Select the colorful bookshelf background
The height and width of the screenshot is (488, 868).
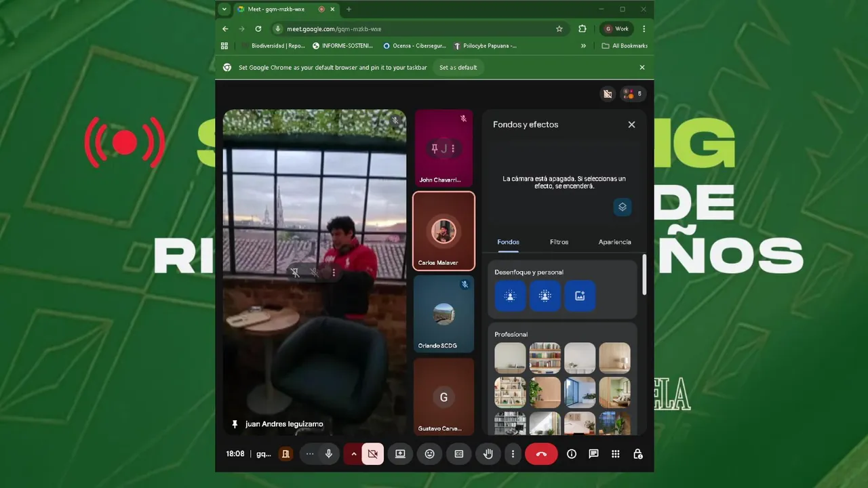(545, 358)
